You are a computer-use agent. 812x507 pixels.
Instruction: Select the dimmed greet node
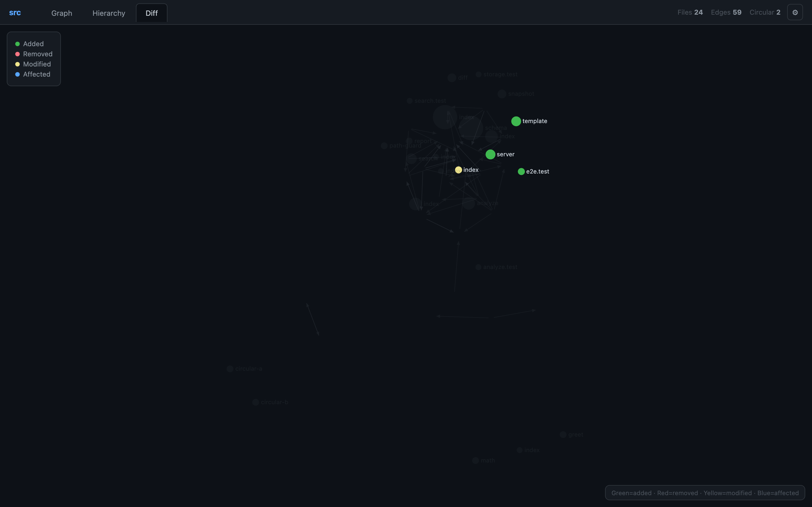pyautogui.click(x=563, y=435)
